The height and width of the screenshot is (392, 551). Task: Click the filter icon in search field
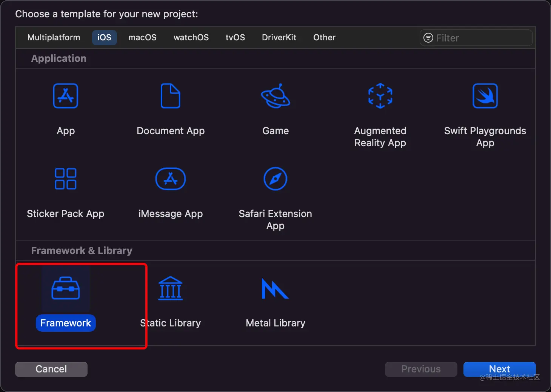click(428, 38)
